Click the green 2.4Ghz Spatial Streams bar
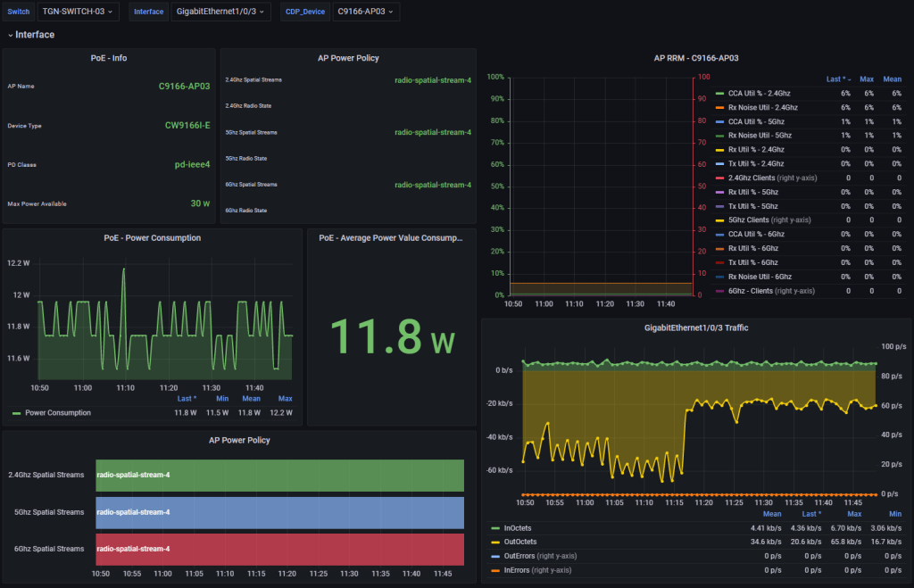Viewport: 914px width, 588px height. point(279,476)
